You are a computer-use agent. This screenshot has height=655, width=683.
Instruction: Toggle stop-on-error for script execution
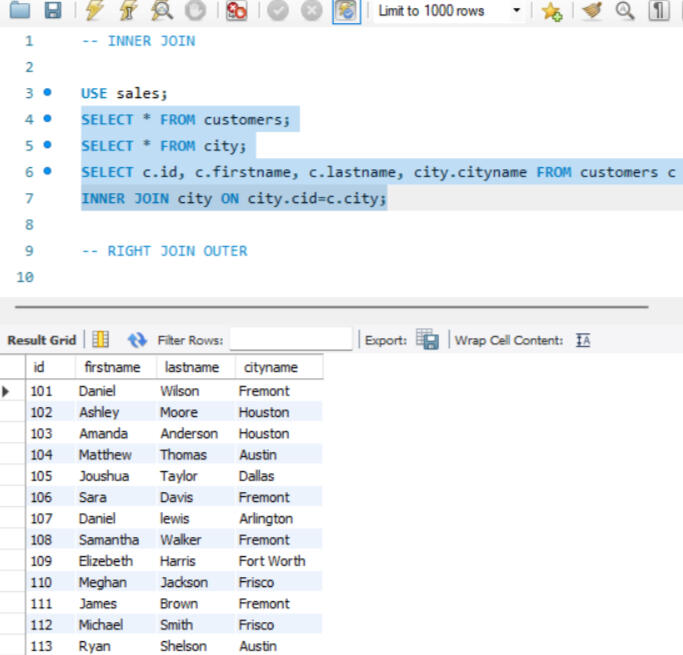(x=237, y=11)
